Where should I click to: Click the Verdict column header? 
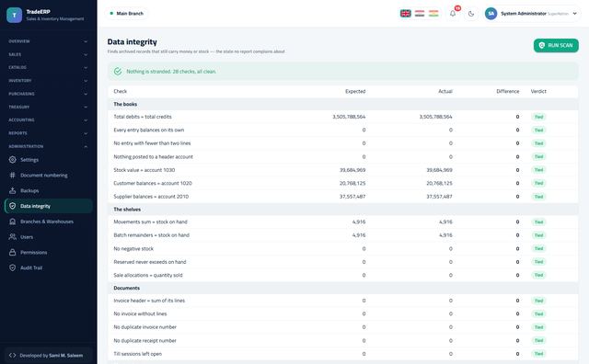tap(538, 91)
